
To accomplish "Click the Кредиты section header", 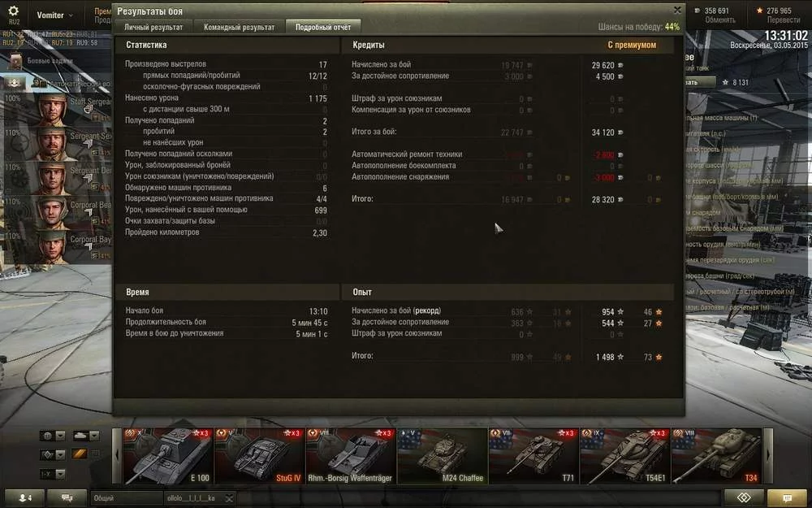I will [x=368, y=45].
